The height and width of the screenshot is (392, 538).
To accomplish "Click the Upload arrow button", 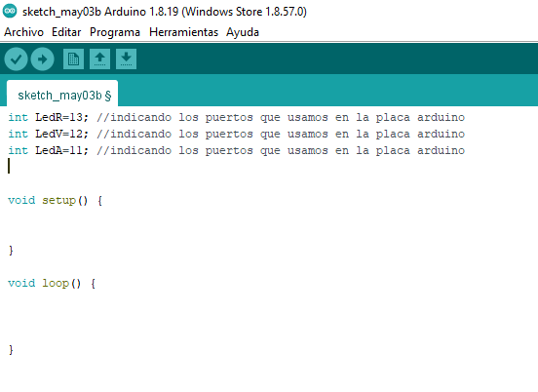I will pos(42,59).
